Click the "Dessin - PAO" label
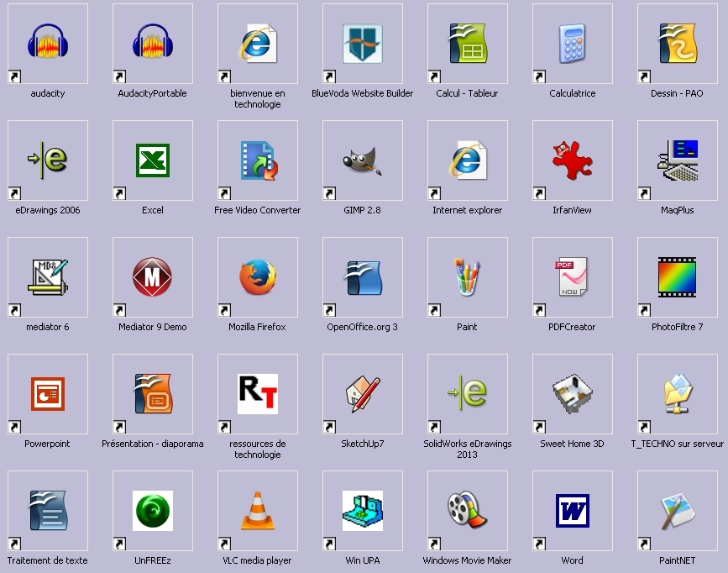This screenshot has width=728, height=573. [x=677, y=93]
